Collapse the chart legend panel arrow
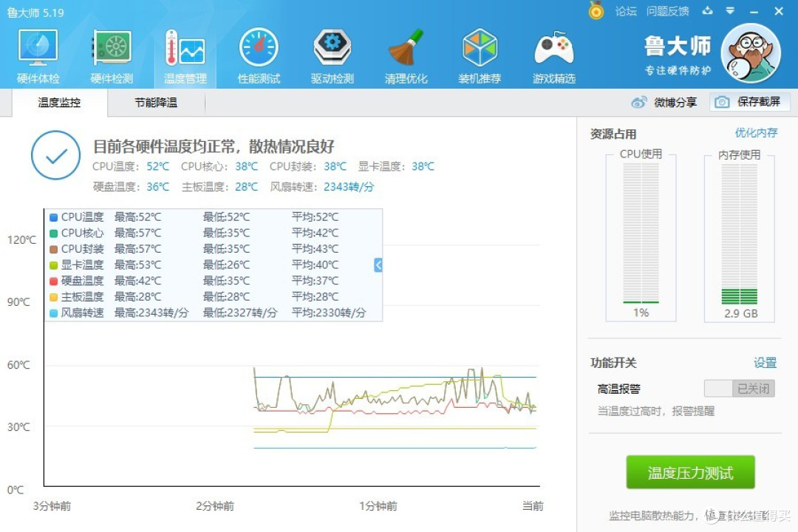 pyautogui.click(x=378, y=265)
